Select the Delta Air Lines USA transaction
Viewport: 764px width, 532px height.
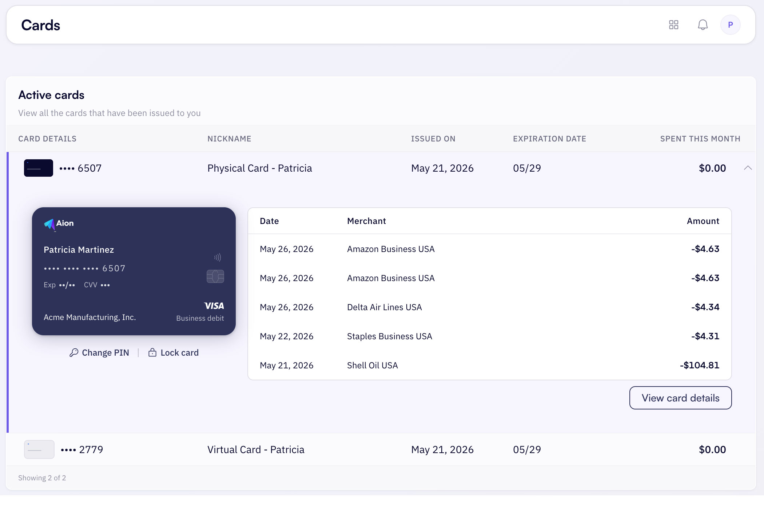click(x=489, y=307)
